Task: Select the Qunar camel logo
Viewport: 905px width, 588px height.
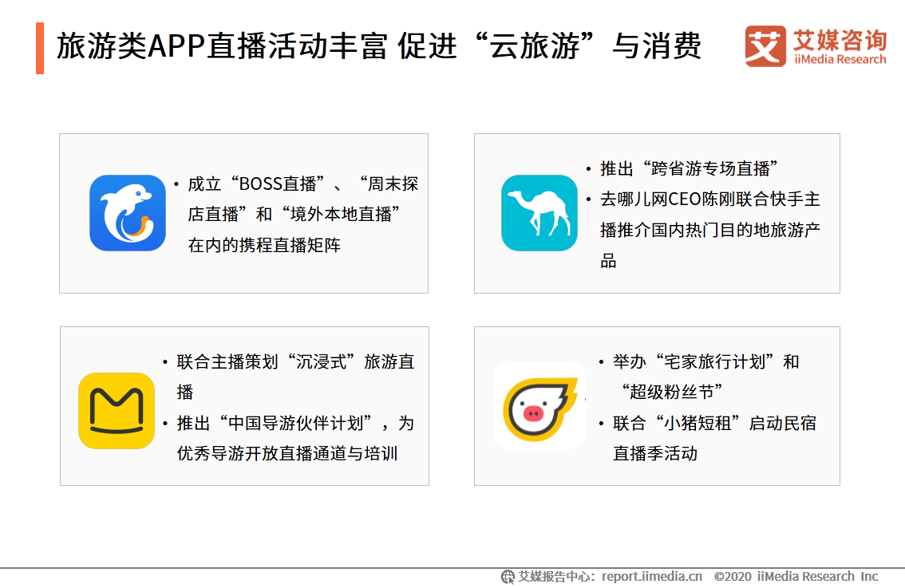Action: [x=539, y=212]
